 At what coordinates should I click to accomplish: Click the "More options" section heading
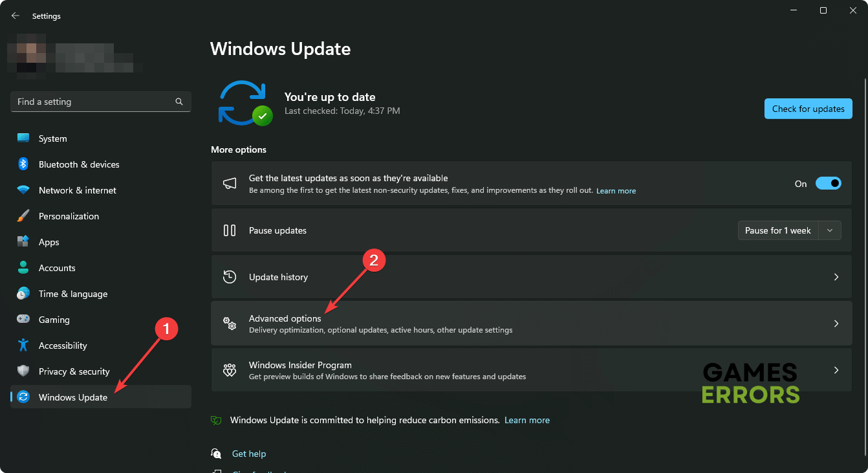click(x=239, y=149)
